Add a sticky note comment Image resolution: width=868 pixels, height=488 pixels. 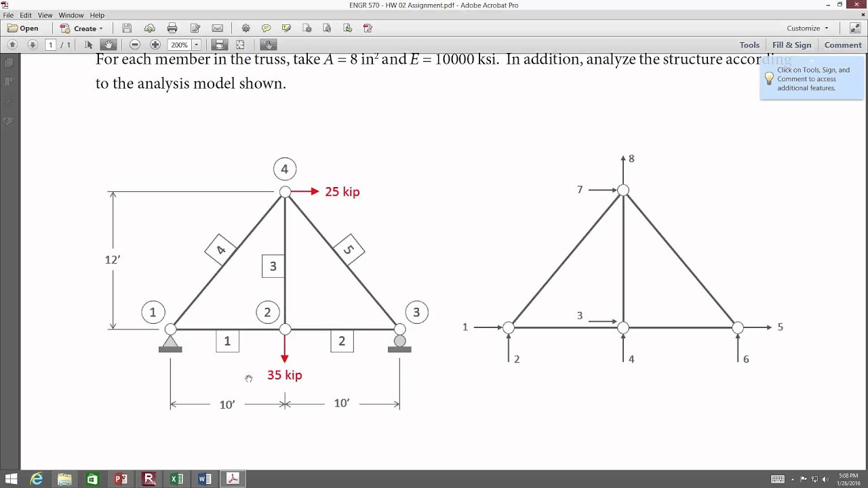267,28
